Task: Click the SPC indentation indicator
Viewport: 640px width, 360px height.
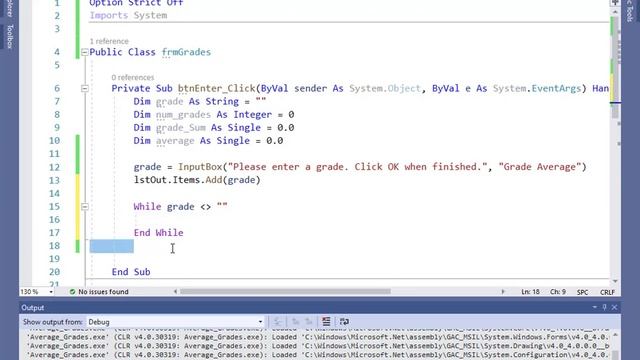Action: point(582,292)
